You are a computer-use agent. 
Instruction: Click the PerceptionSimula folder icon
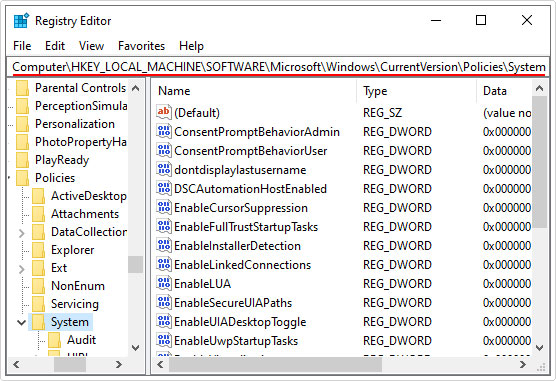point(22,106)
